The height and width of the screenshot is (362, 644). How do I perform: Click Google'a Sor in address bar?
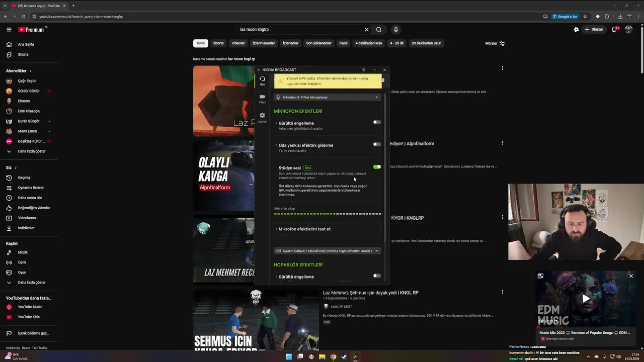[x=565, y=17]
